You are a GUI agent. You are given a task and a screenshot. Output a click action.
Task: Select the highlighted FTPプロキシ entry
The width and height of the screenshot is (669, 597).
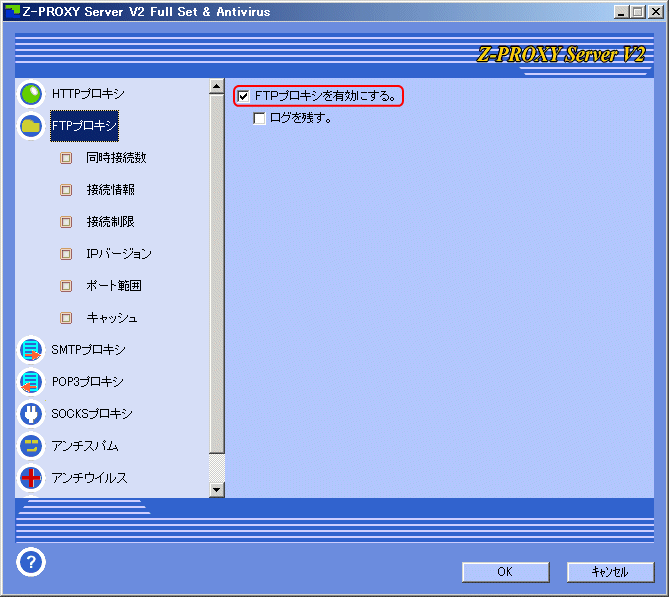84,126
